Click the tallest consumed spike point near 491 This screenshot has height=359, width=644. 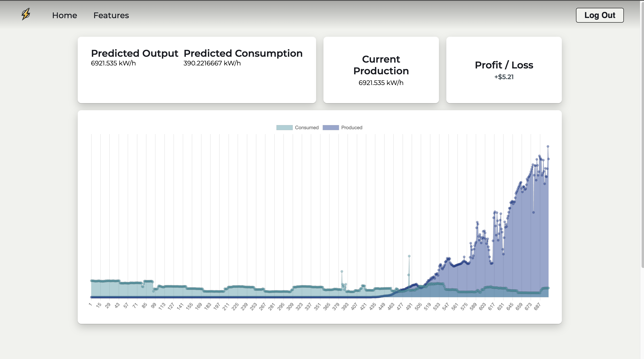tap(409, 256)
